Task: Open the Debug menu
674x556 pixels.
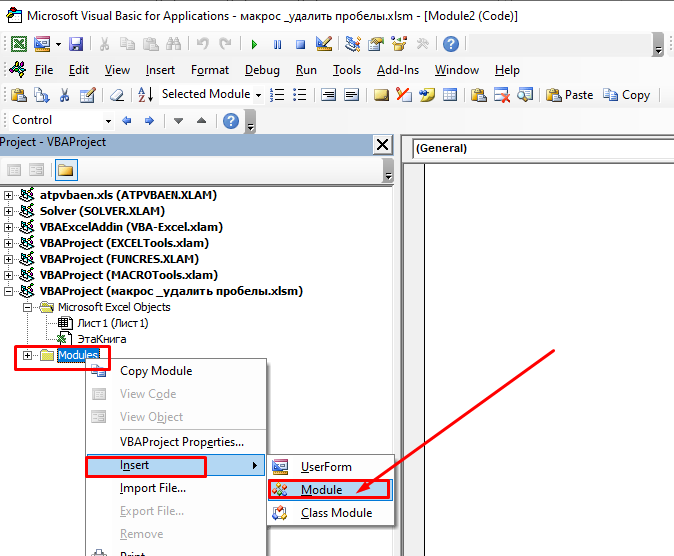Action: pyautogui.click(x=262, y=70)
